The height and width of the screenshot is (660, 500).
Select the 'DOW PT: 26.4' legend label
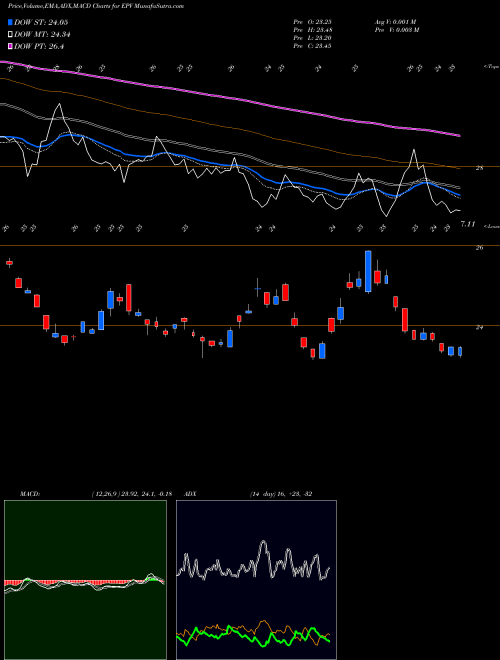click(39, 46)
